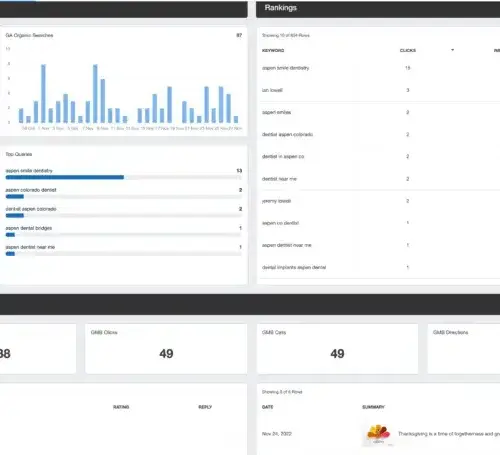
Task: Click the 'aspen colorado dentist' progress bar
Action: (x=123, y=197)
